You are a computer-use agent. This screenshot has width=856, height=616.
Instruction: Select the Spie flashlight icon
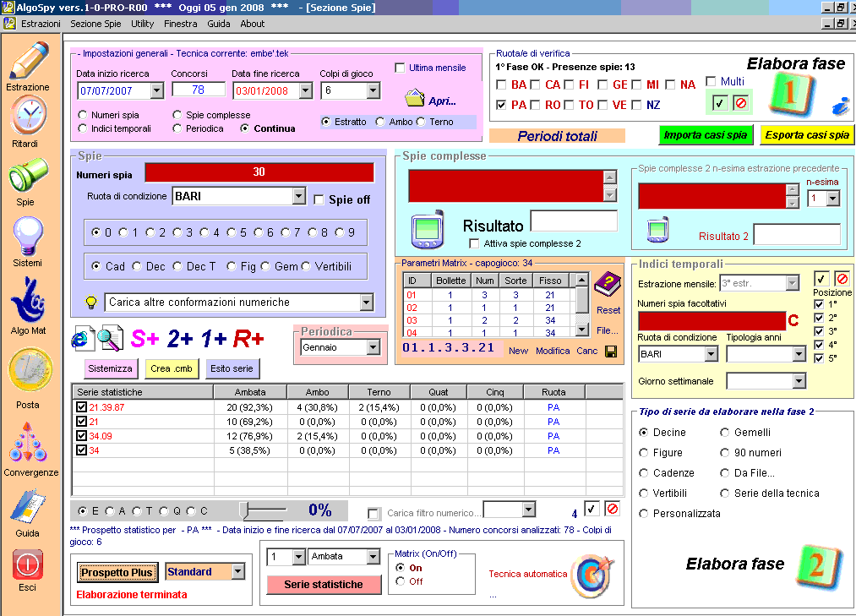pyautogui.click(x=28, y=174)
